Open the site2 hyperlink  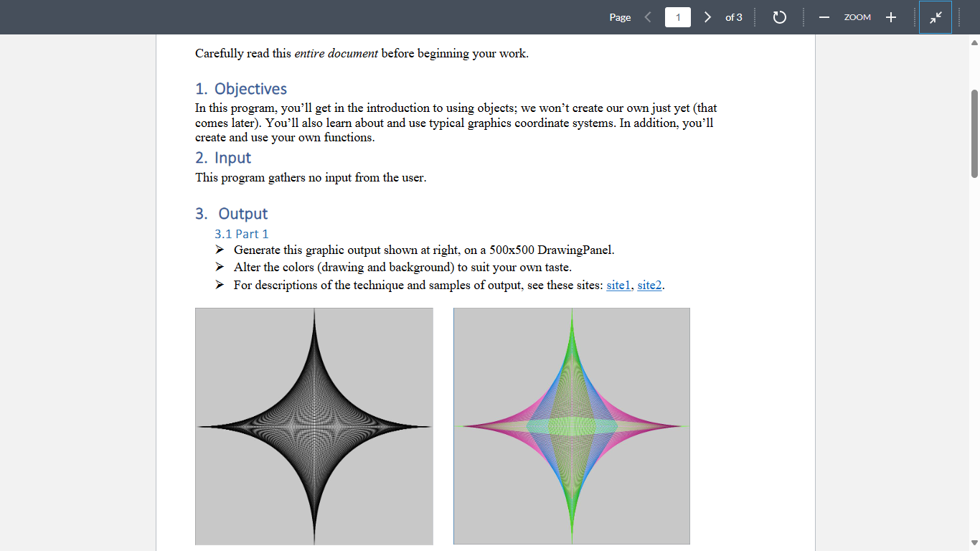click(649, 286)
